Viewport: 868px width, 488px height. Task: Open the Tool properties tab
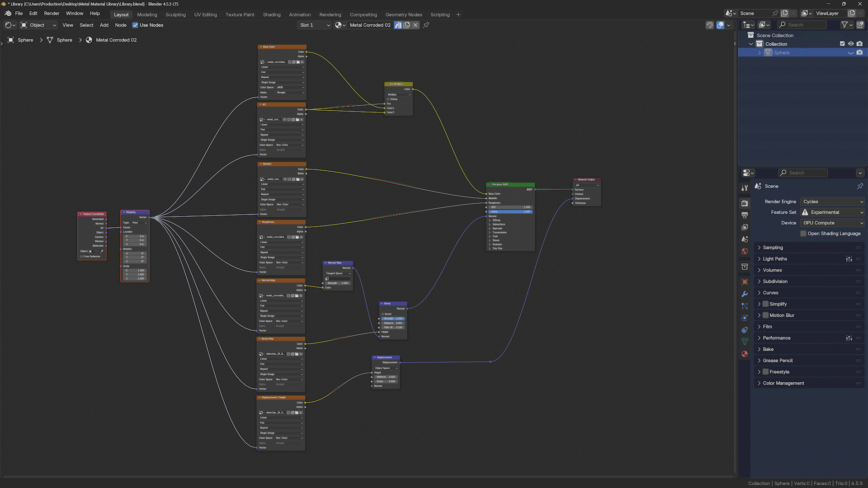point(745,188)
